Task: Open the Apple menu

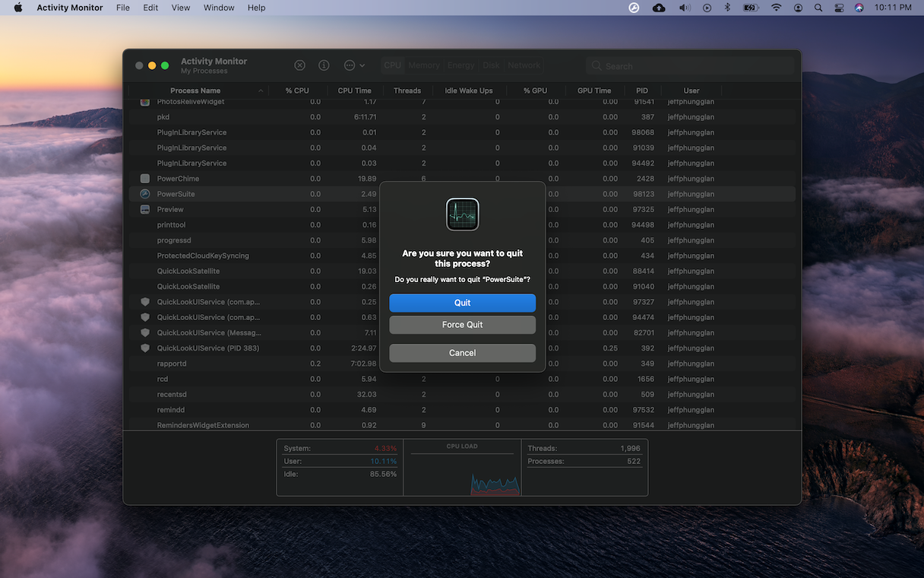Action: click(18, 8)
